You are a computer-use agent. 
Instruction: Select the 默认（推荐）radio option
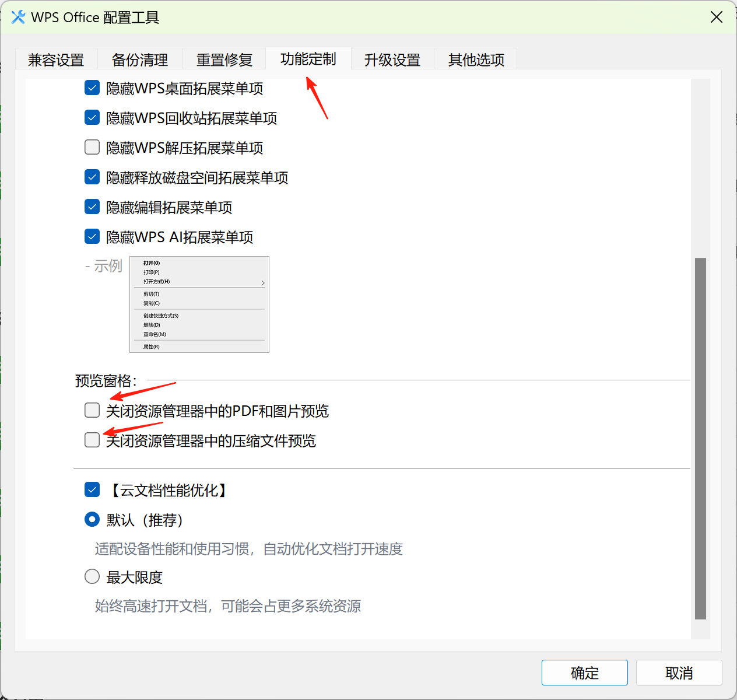(92, 519)
